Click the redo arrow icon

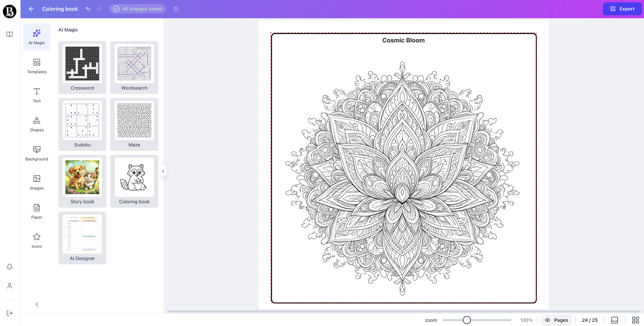(x=99, y=9)
